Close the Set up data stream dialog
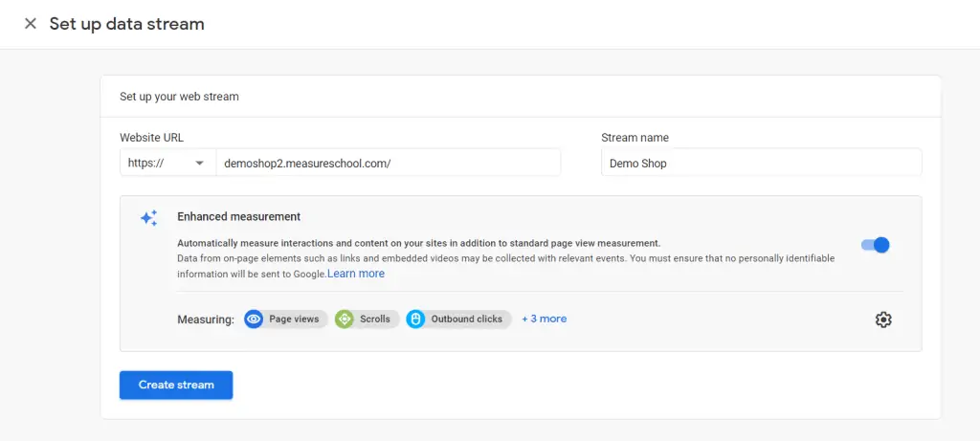Image resolution: width=980 pixels, height=441 pixels. (30, 24)
